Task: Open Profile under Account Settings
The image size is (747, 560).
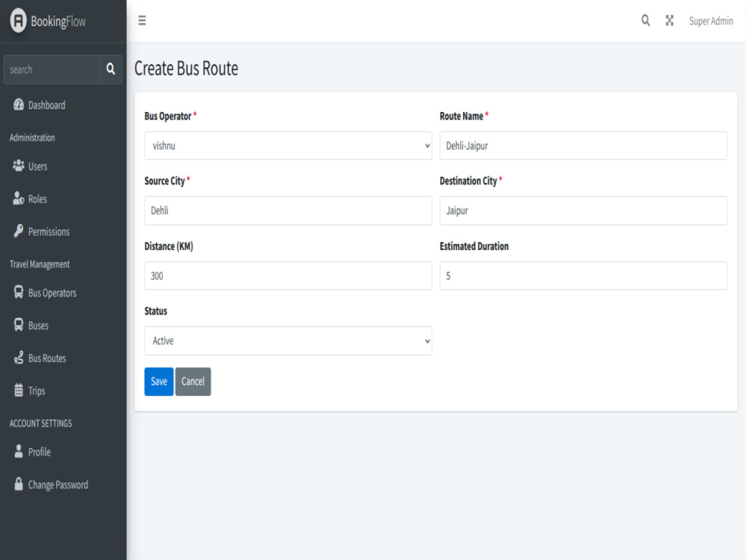Action: pyautogui.click(x=63, y=452)
